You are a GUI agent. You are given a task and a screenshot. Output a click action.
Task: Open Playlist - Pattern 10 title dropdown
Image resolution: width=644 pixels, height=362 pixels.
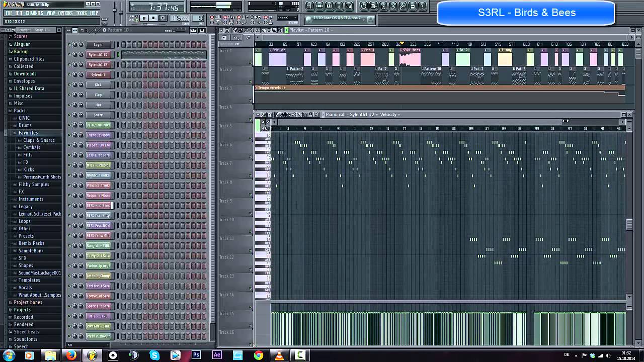pos(311,30)
